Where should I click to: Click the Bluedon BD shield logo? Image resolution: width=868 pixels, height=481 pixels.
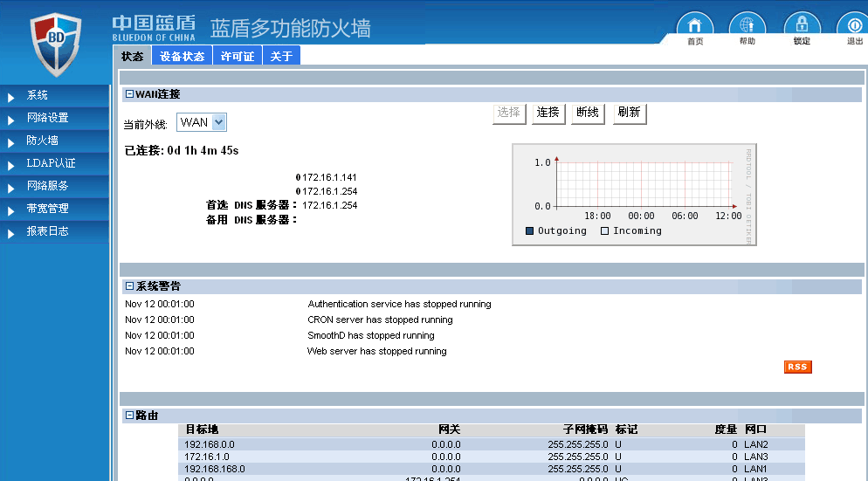55,45
